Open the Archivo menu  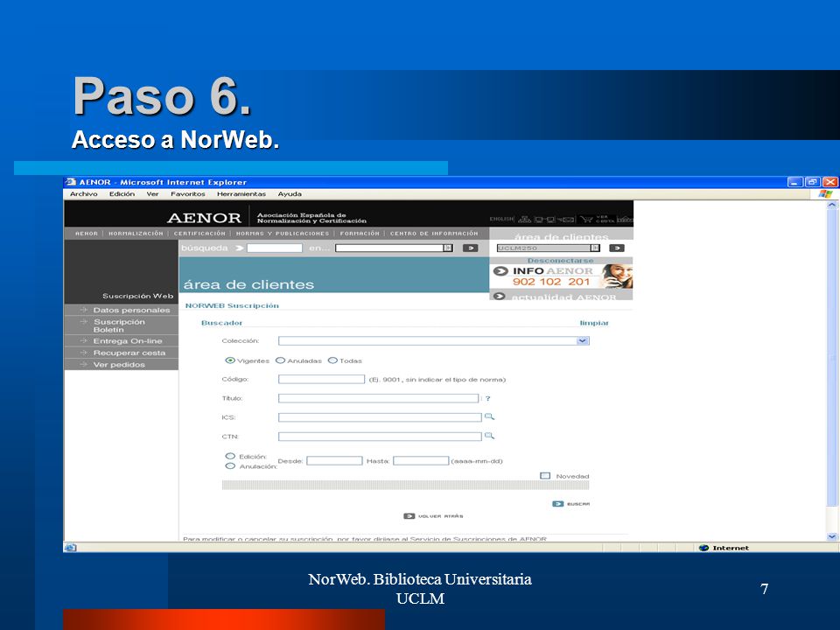84,194
